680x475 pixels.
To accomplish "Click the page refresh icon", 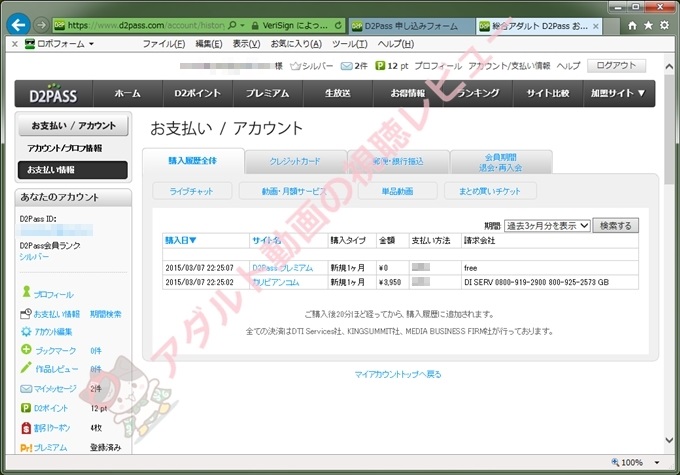I will pyautogui.click(x=338, y=25).
